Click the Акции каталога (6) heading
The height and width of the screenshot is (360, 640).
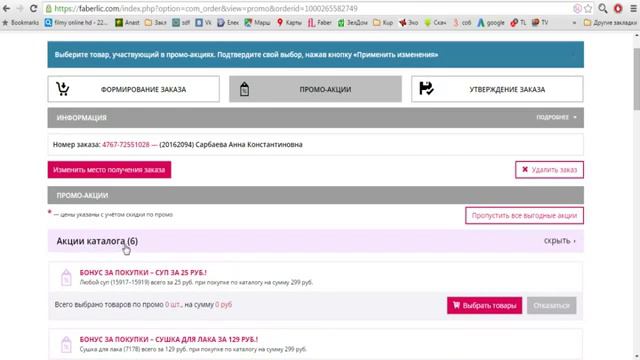tap(97, 241)
